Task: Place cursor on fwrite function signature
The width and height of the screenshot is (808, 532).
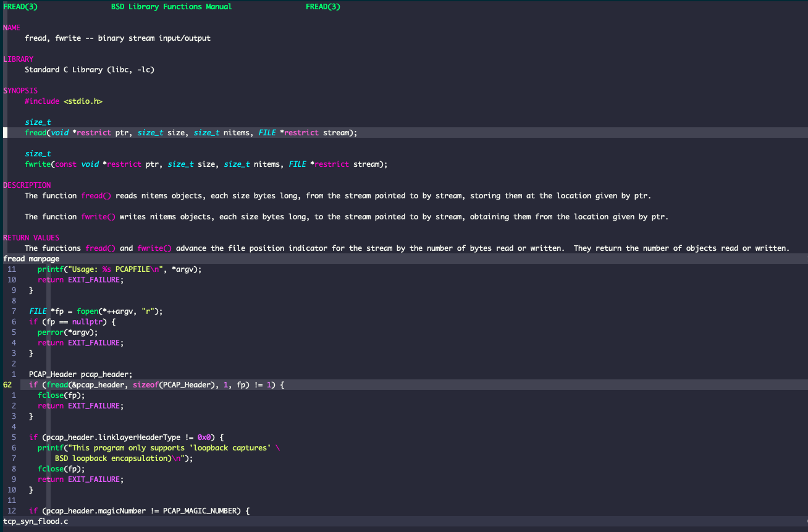Action: tap(206, 164)
